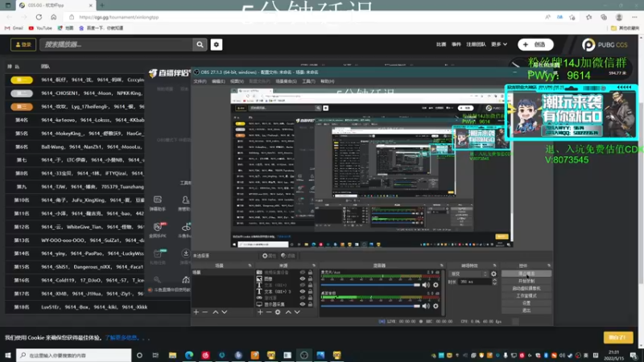Click the 潮玩来袭 banner image
The height and width of the screenshot is (362, 644).
click(571, 112)
